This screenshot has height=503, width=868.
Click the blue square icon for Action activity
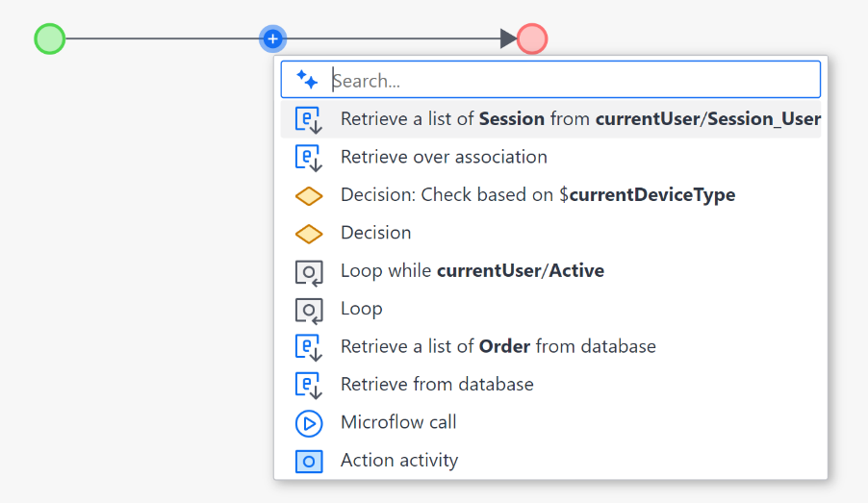click(x=308, y=462)
